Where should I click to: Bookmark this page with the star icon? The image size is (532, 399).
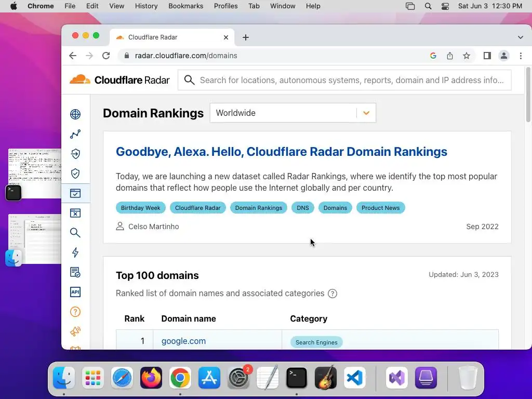tap(467, 56)
